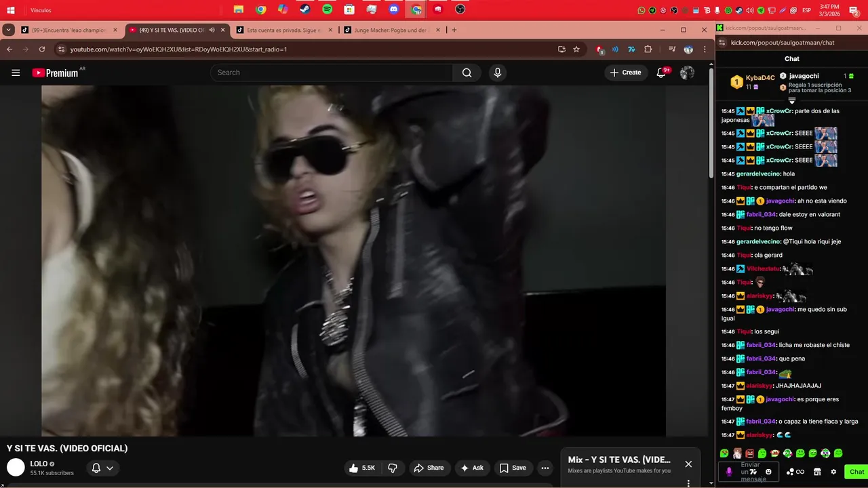The width and height of the screenshot is (868, 488).
Task: Click the YouTube search magnifier button
Action: pos(467,73)
